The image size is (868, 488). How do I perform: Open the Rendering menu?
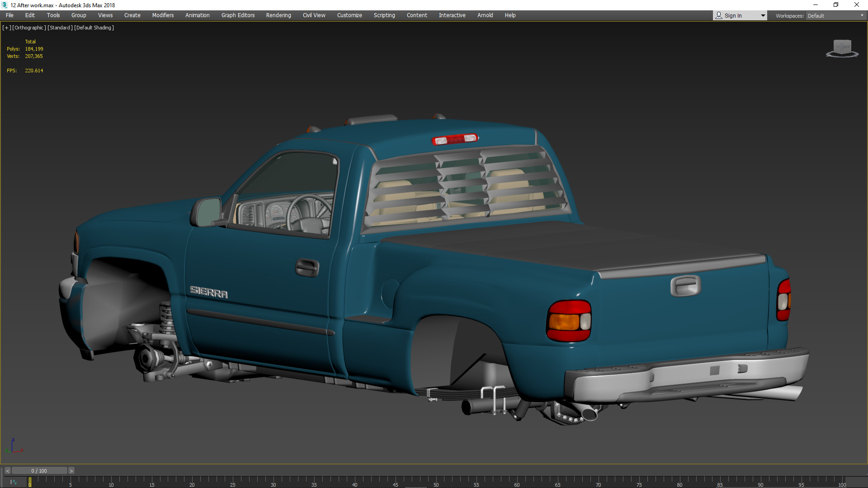pyautogui.click(x=278, y=15)
